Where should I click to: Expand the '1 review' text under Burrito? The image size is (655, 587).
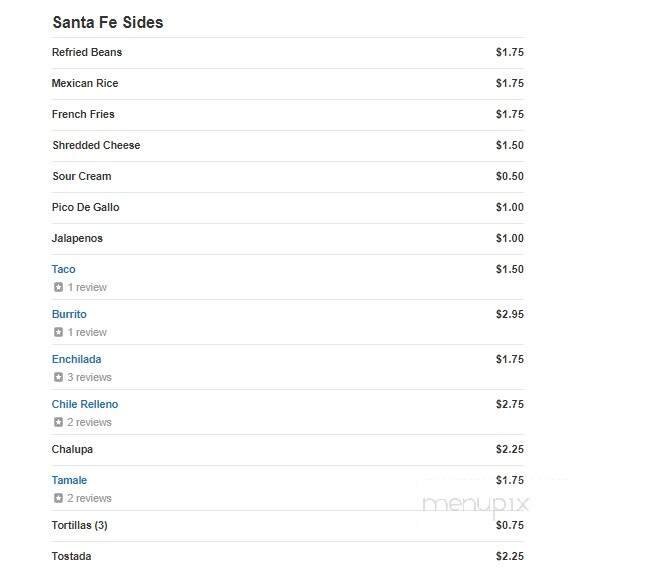pyautogui.click(x=87, y=333)
